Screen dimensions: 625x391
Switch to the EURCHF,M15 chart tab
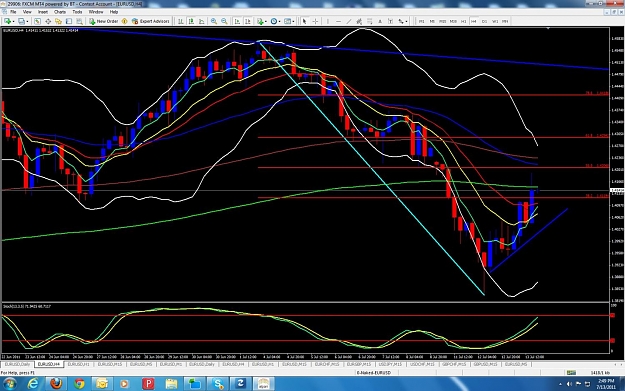click(x=326, y=364)
